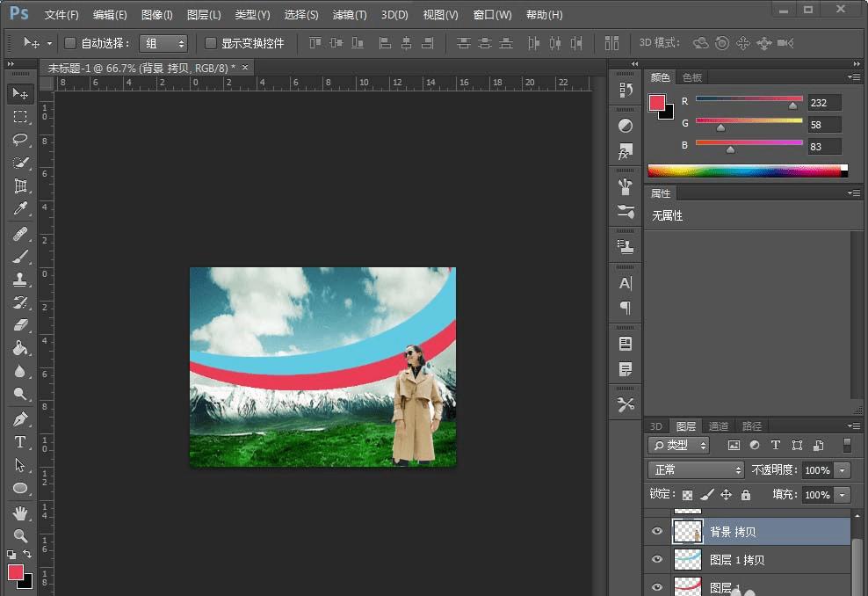Screen dimensions: 868x596
Task: Select the Pen tool
Action: tap(20, 418)
